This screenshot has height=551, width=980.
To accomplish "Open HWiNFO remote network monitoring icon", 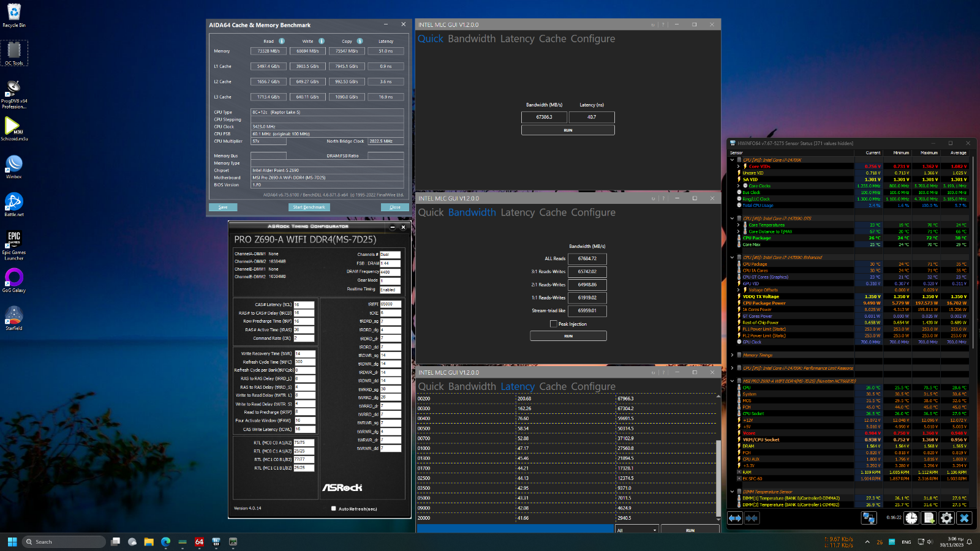I will tap(869, 518).
